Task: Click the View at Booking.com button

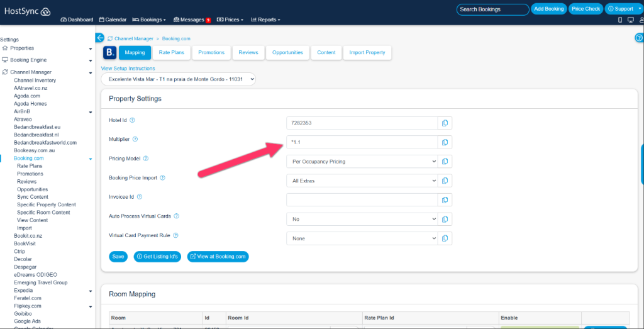Action: [x=218, y=257]
